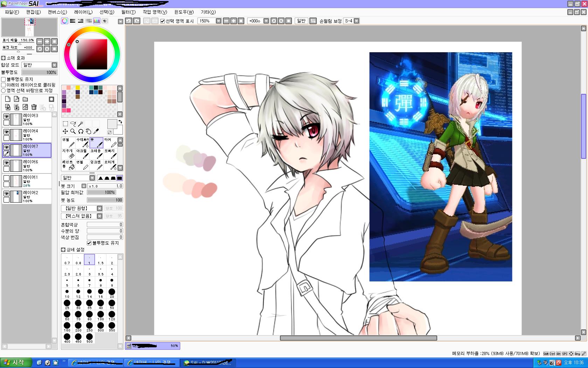Screen dimensions: 588x368
Task: Select the zoom magnifier tool
Action: click(73, 131)
